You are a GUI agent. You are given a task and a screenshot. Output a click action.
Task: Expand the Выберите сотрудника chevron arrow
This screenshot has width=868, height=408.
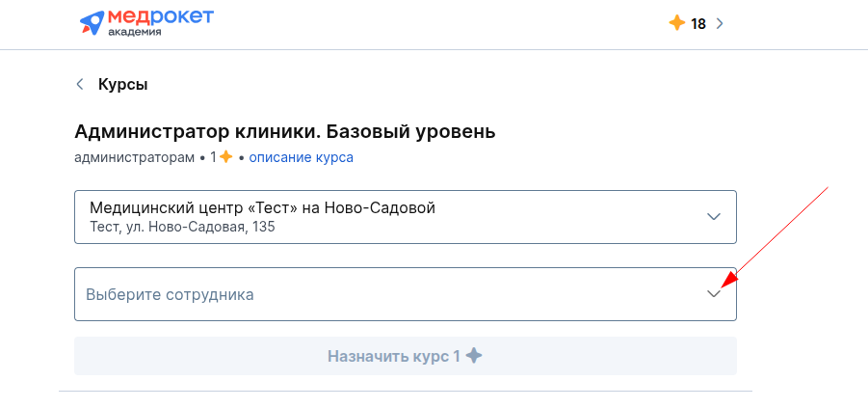click(x=714, y=294)
